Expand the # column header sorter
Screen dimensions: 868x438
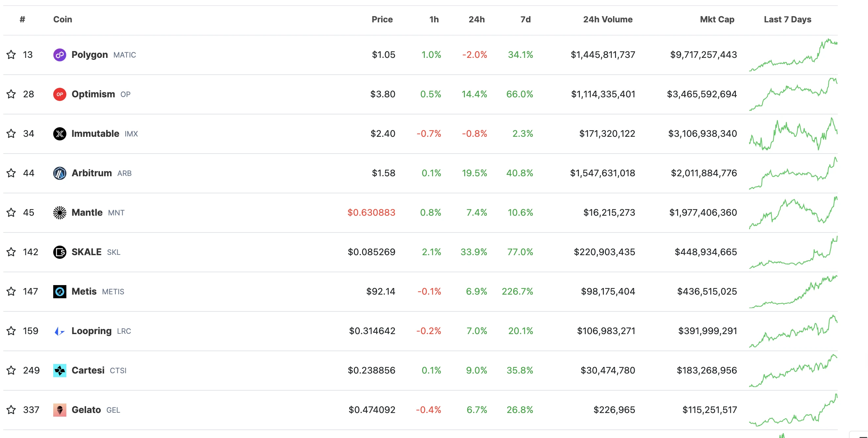point(22,19)
